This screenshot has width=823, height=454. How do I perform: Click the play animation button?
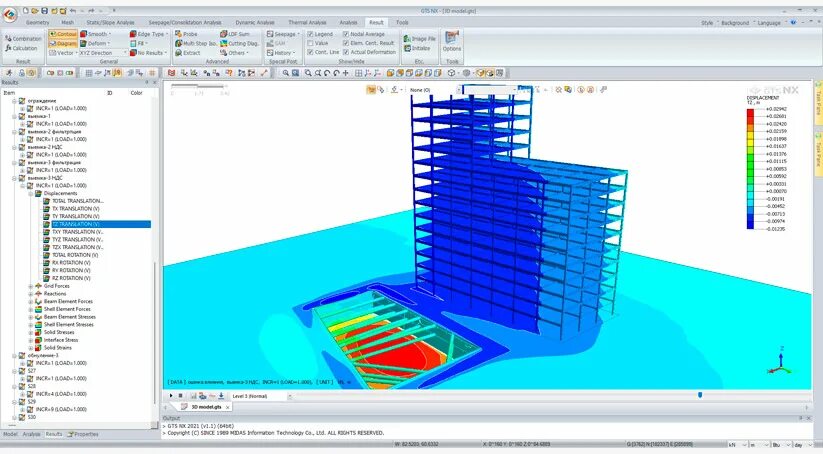point(171,396)
